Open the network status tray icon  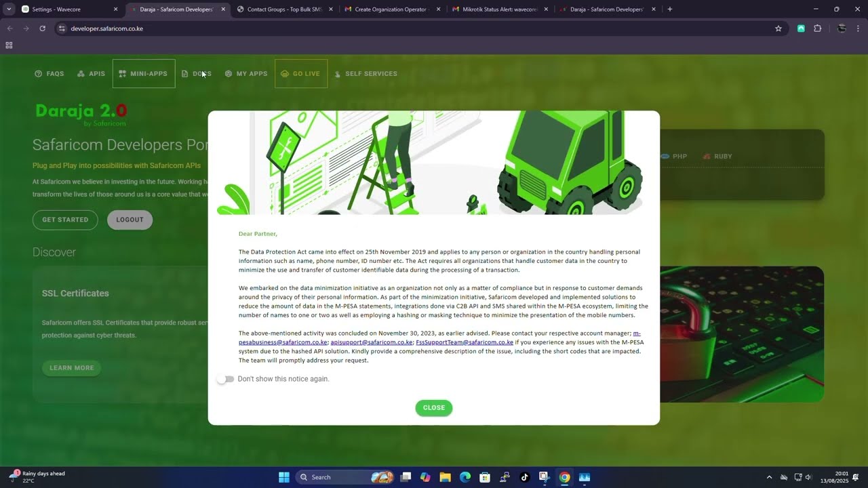[798, 477]
